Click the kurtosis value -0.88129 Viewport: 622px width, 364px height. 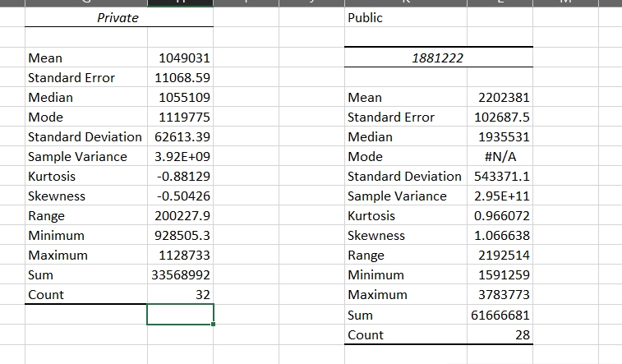tap(181, 176)
